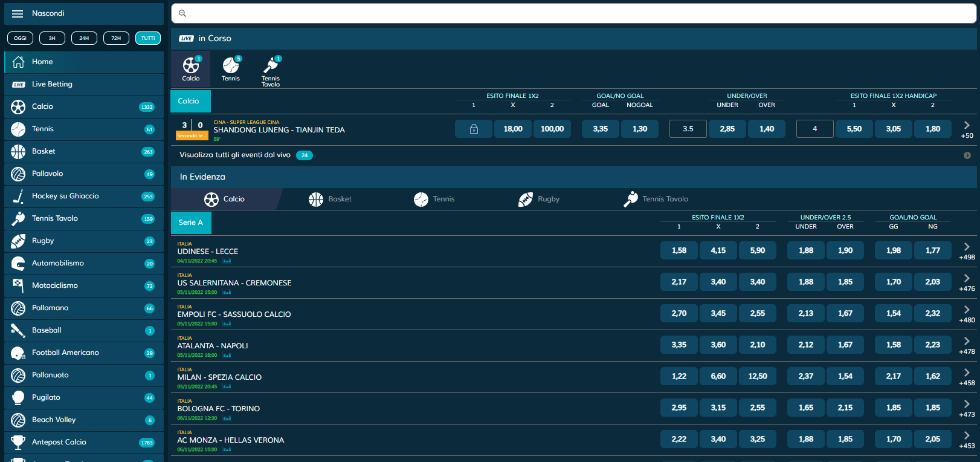Click the search magnifier icon
Viewport: 980px width, 462px height.
(x=182, y=13)
